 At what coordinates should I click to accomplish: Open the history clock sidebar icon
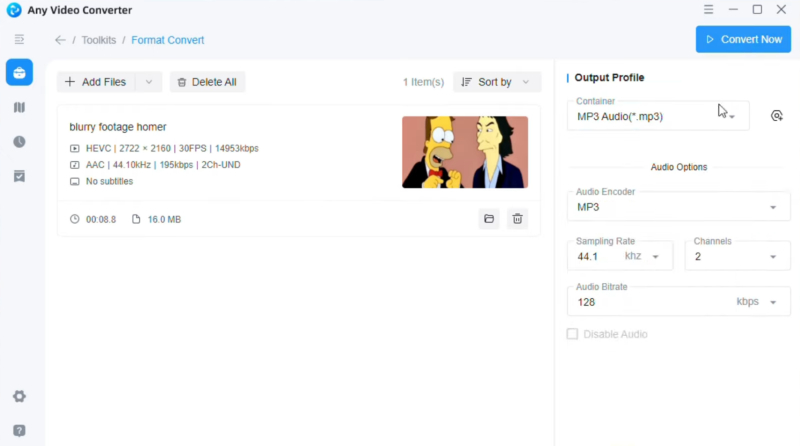coord(19,142)
